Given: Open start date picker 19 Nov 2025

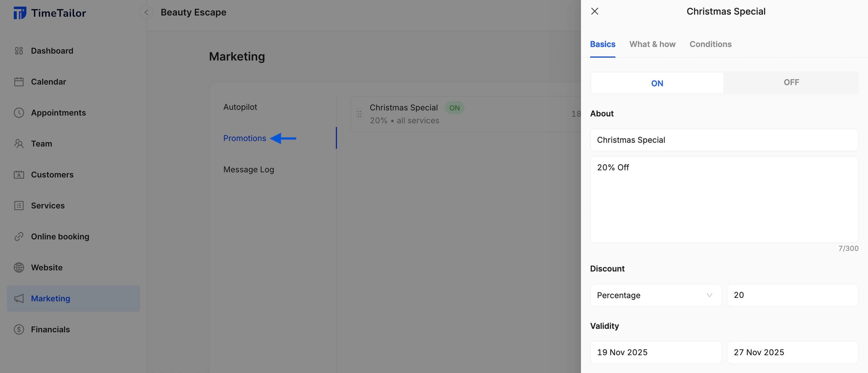Looking at the screenshot, I should pyautogui.click(x=655, y=352).
